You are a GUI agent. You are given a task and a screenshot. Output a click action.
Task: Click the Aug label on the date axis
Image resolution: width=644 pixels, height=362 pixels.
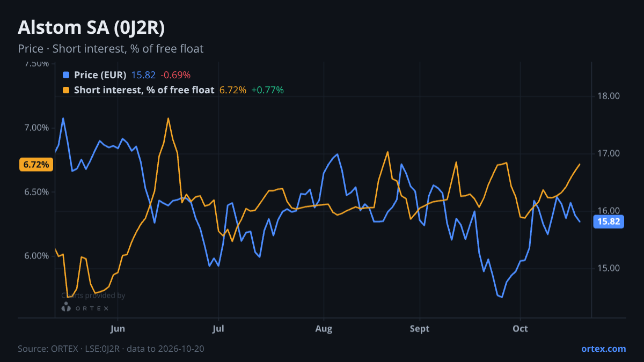pyautogui.click(x=324, y=329)
